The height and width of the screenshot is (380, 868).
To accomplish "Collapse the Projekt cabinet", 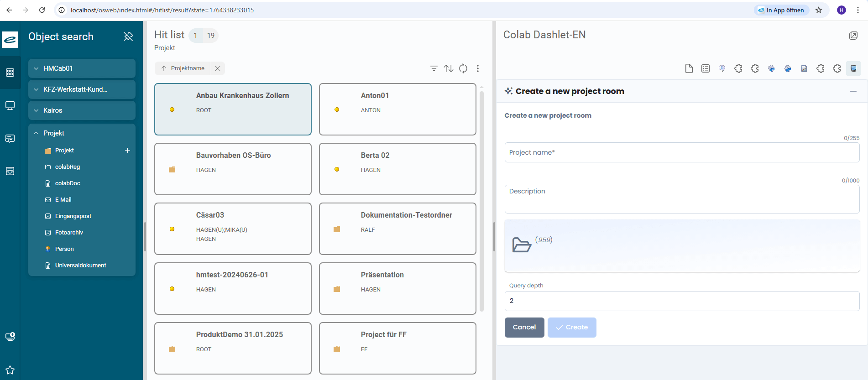I will [82, 133].
